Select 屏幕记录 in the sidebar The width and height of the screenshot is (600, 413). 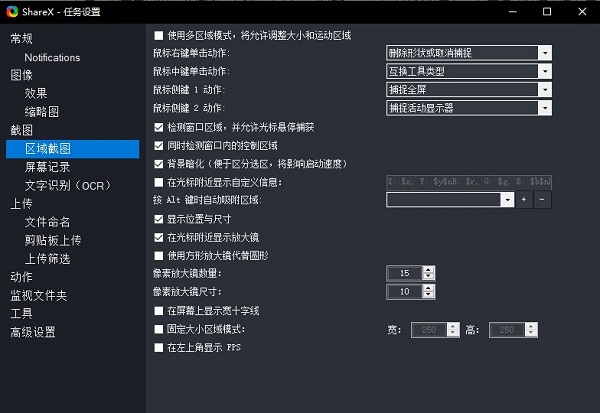[x=47, y=167]
